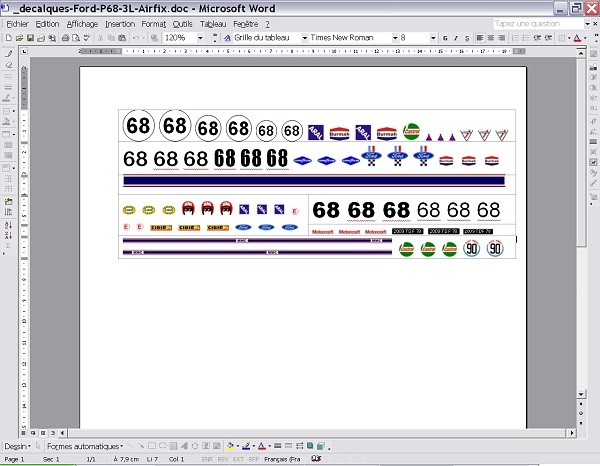Click the drawing toolbar font color A
Viewport: 600px width, 466px height.
click(262, 446)
